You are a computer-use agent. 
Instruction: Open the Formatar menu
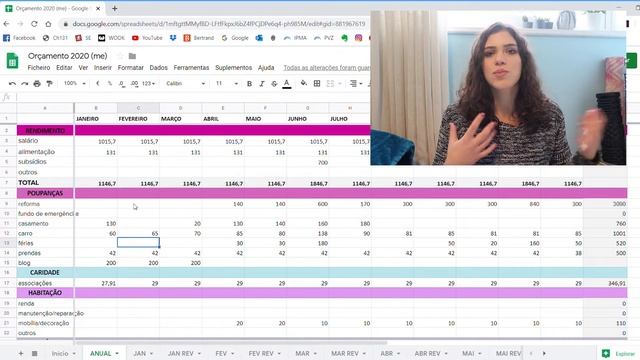click(x=131, y=68)
